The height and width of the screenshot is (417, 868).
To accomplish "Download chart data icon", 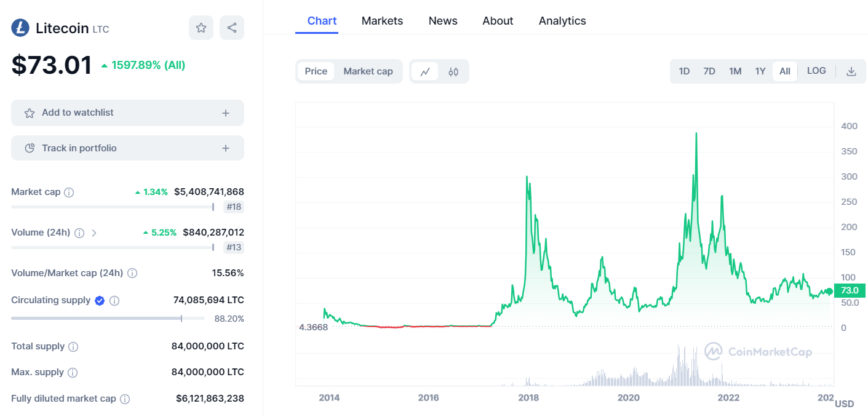I will pyautogui.click(x=851, y=71).
